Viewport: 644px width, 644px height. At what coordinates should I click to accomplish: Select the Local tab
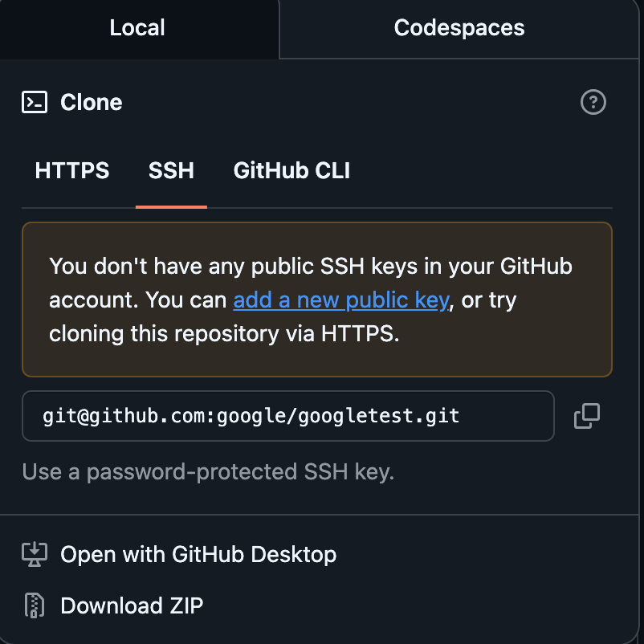tap(137, 28)
